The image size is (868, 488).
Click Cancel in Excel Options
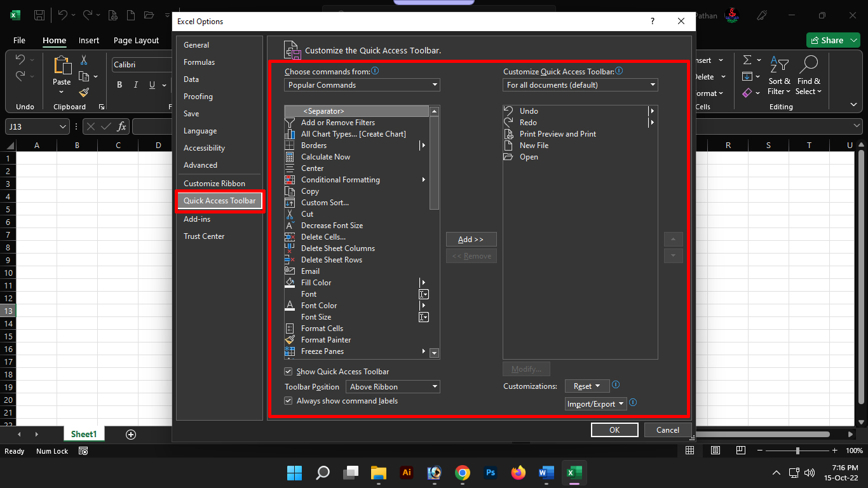pyautogui.click(x=668, y=430)
